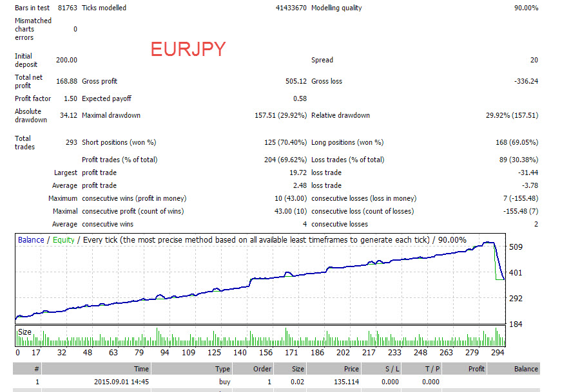Click the 401 chart axis label
The height and width of the screenshot is (392, 571).
(516, 273)
